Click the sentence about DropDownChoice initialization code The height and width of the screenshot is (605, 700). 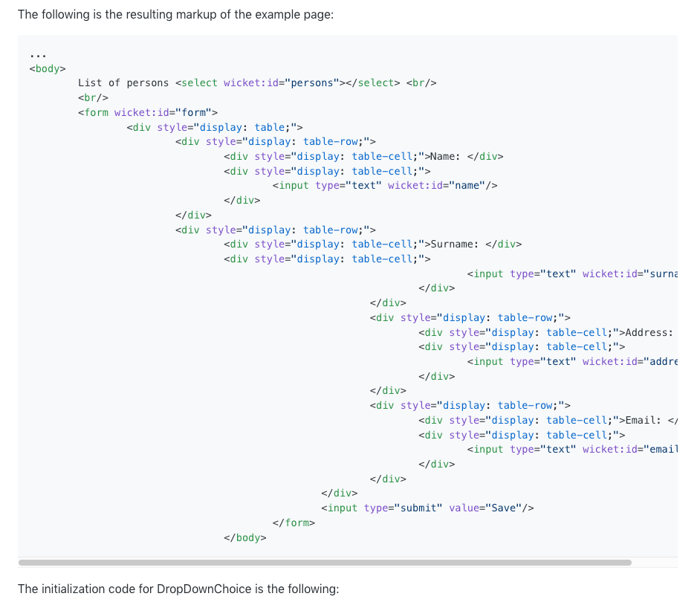[178, 589]
